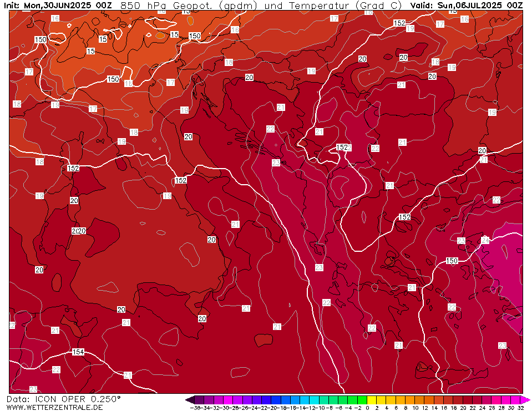Screen dimensions: 532x411
Task: Select the cyan legend swatch between -12 and -10
Action: click(314, 400)
